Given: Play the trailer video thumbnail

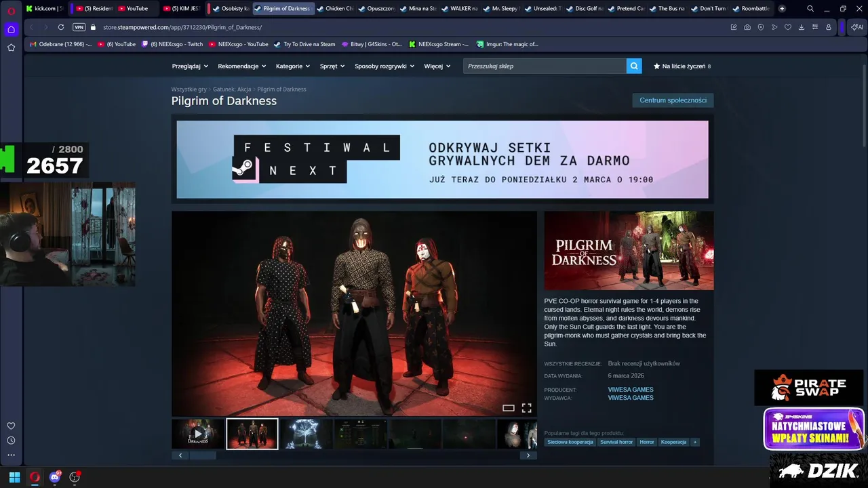Looking at the screenshot, I should (198, 434).
